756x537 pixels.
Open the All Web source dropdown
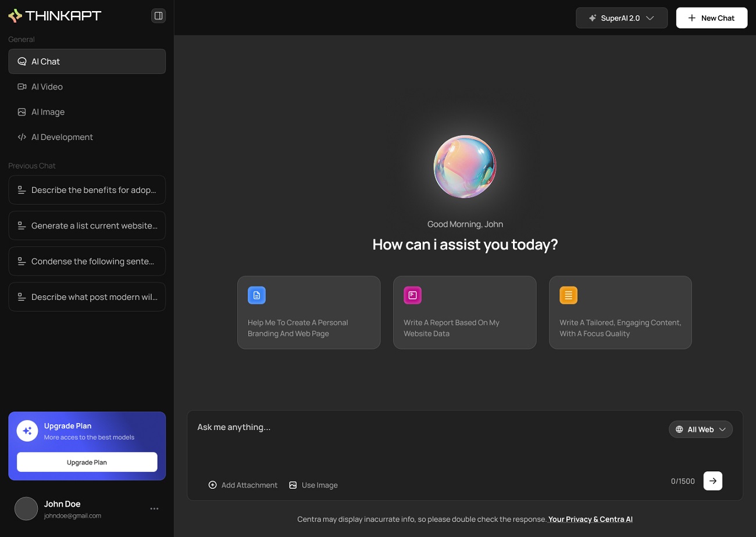pos(700,429)
